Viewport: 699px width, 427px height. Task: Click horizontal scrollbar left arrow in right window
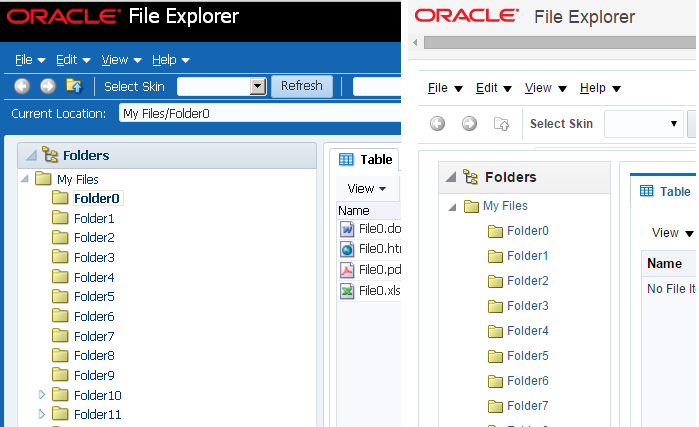click(415, 43)
